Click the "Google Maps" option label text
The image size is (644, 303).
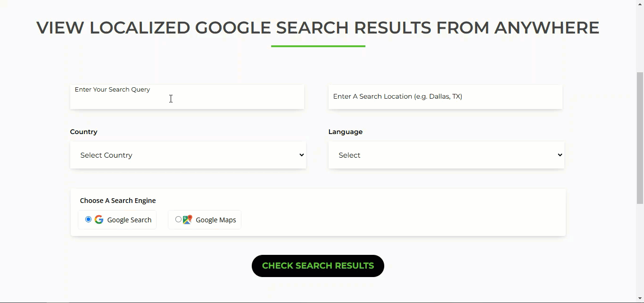coord(215,220)
